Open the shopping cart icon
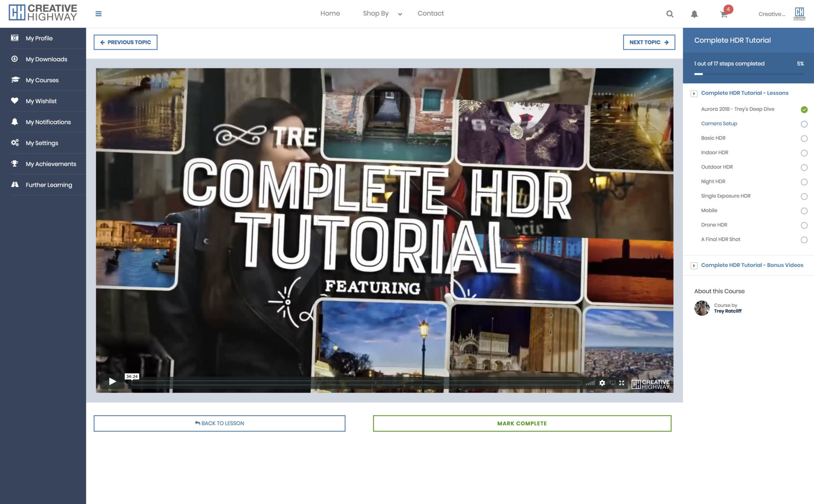Image resolution: width=814 pixels, height=504 pixels. coord(724,14)
